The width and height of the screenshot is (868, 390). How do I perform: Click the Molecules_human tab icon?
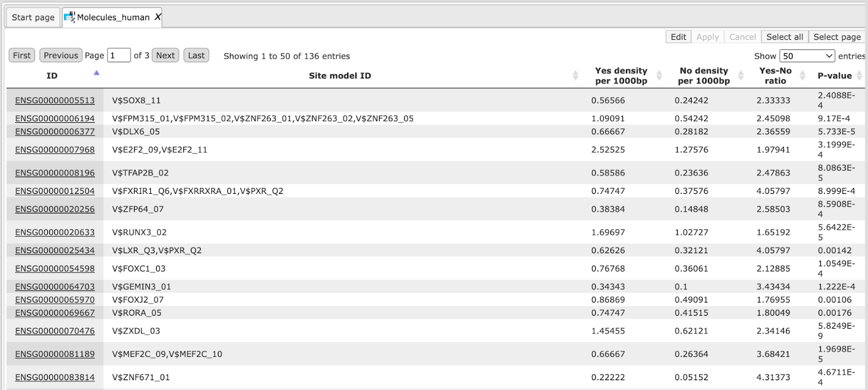point(69,17)
